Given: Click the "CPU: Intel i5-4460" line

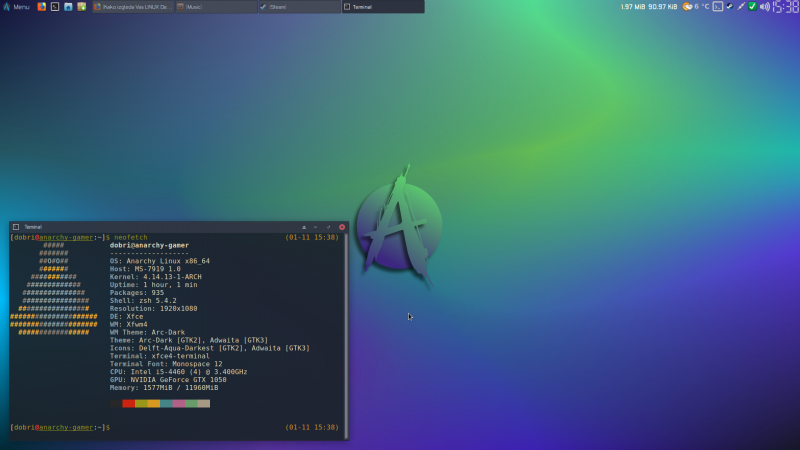Looking at the screenshot, I should 179,372.
